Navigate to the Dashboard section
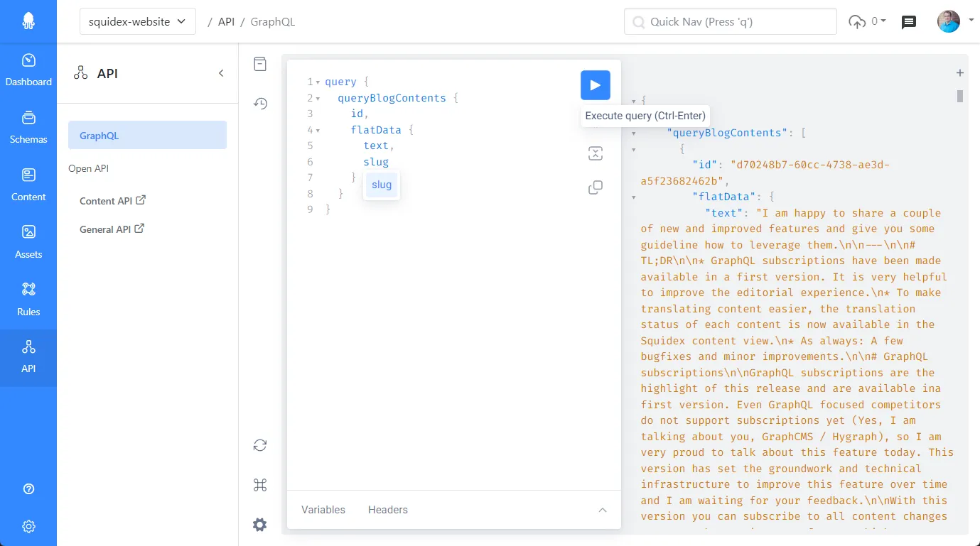The image size is (980, 546). (x=28, y=69)
